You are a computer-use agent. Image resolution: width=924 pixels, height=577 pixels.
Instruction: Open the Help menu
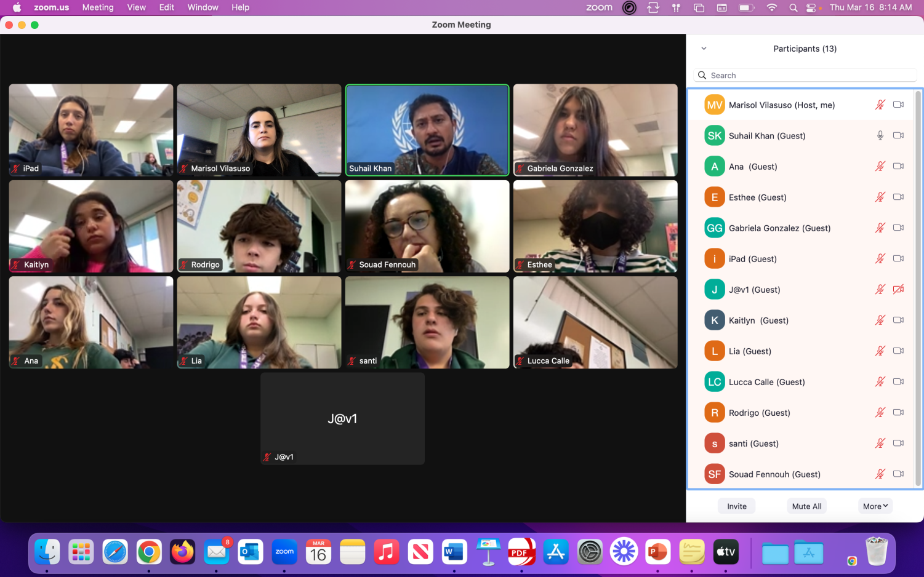240,7
